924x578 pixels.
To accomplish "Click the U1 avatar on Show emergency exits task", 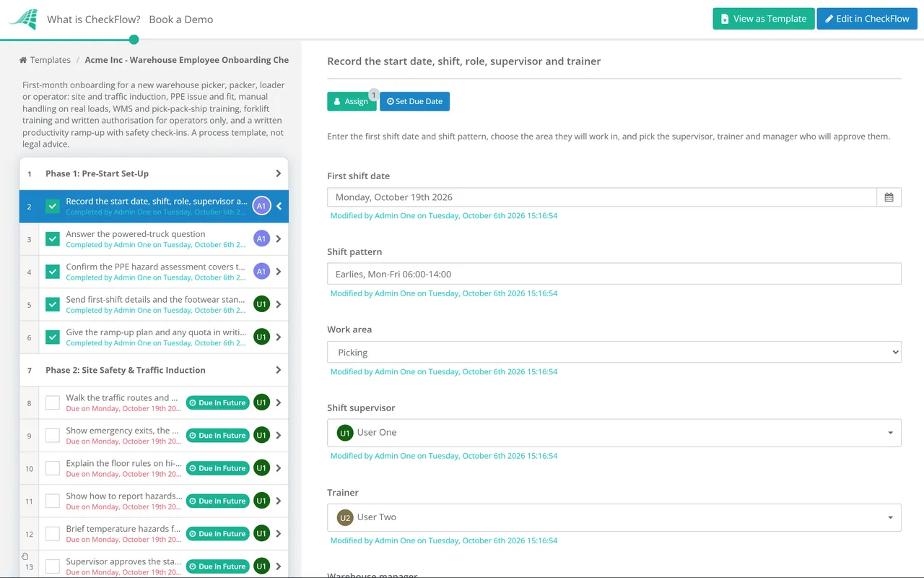I will pos(261,435).
